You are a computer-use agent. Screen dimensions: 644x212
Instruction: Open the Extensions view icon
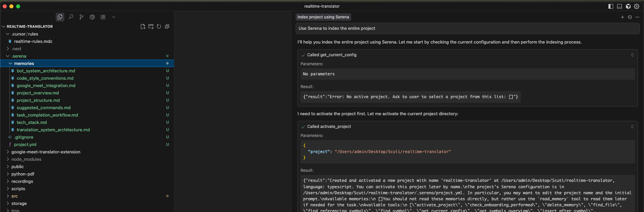pos(103,17)
